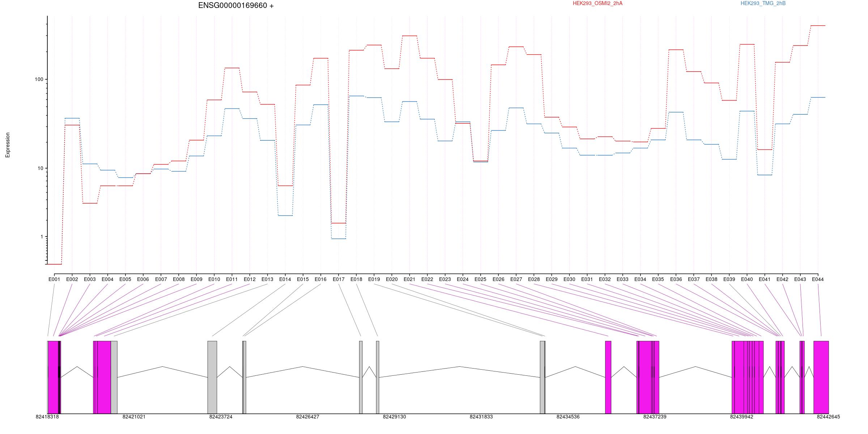Click exon label E009

click(x=196, y=279)
